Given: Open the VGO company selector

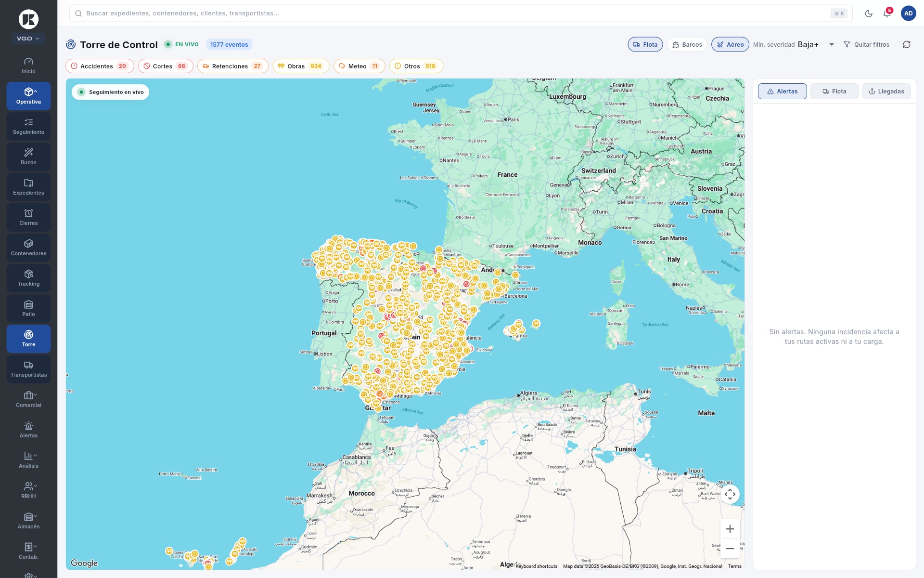Looking at the screenshot, I should pos(28,39).
